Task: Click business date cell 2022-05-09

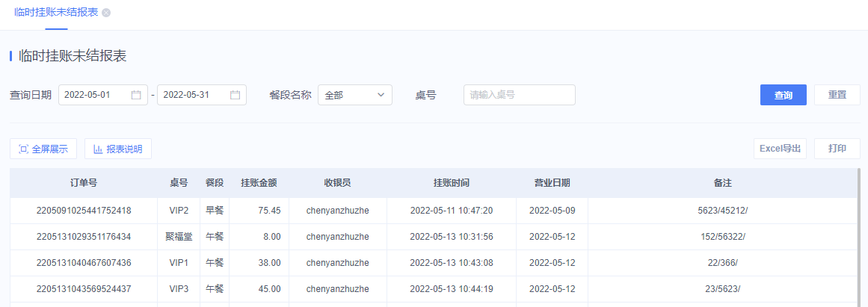Action: [x=552, y=211]
